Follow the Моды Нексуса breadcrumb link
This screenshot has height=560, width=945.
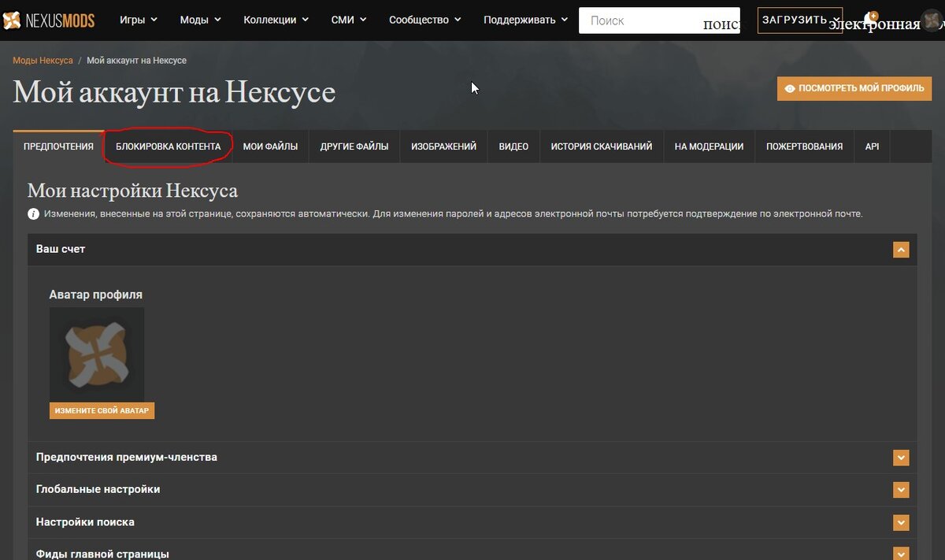point(43,61)
